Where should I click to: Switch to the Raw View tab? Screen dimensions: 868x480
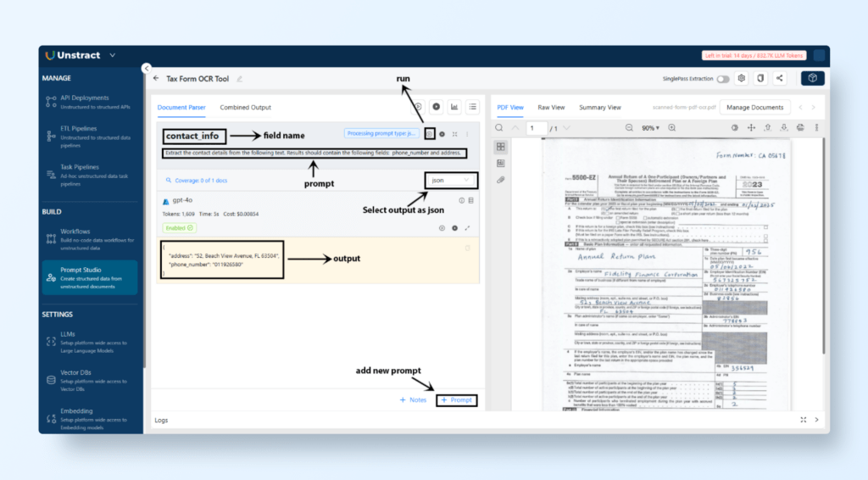point(551,108)
